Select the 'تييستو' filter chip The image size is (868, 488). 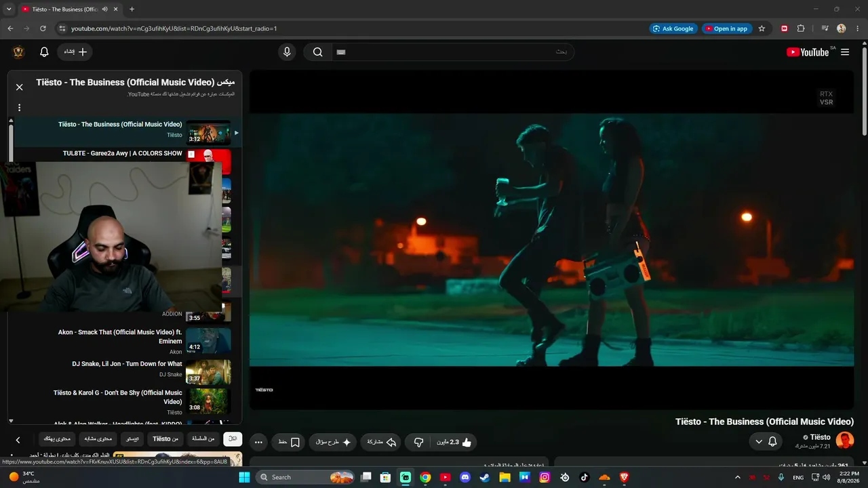click(x=134, y=439)
